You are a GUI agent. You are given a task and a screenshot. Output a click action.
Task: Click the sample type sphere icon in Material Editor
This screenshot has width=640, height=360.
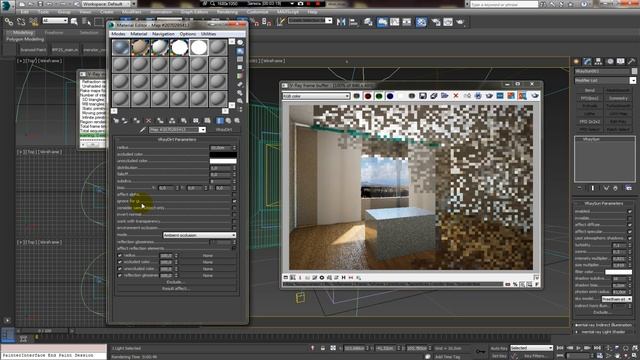240,42
